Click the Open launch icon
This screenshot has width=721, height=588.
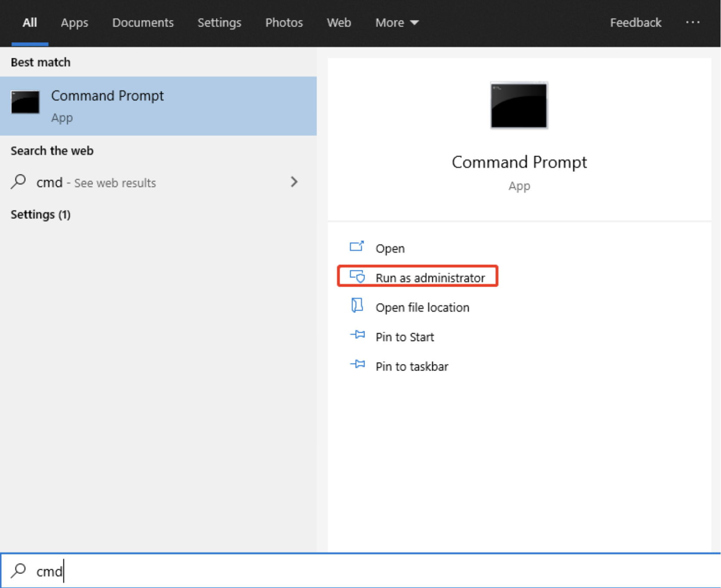(356, 247)
